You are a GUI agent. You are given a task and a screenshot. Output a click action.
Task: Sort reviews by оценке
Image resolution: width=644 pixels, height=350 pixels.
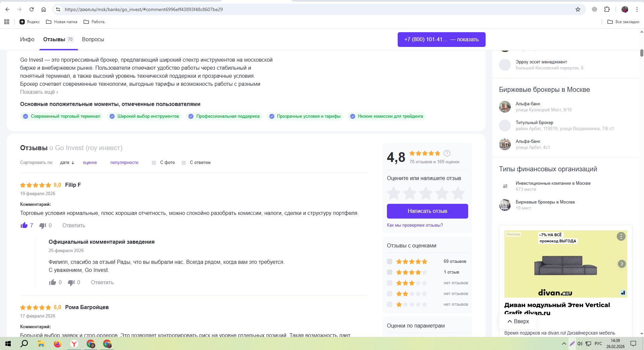coord(90,163)
